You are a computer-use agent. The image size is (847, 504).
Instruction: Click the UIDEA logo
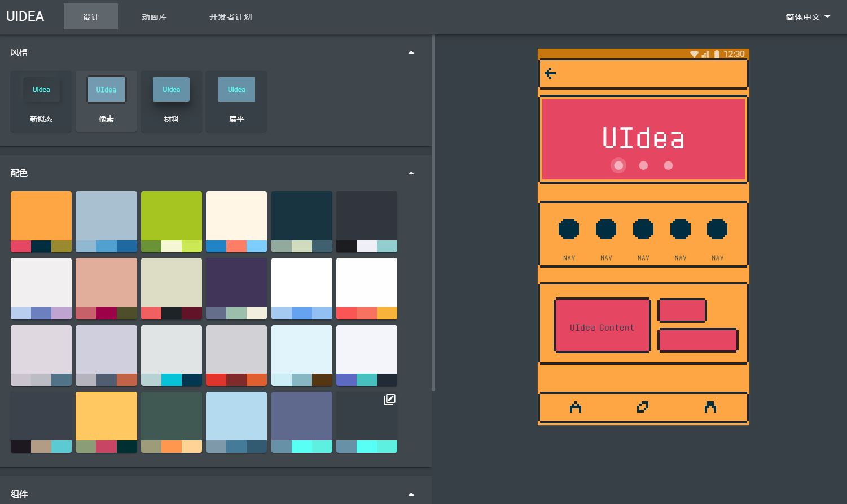pos(25,16)
